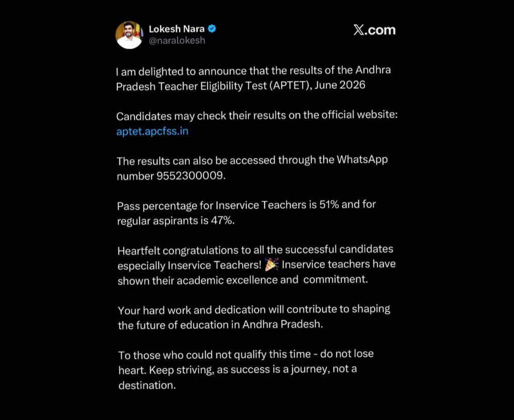Click the word 'destination.' at the end

point(147,385)
